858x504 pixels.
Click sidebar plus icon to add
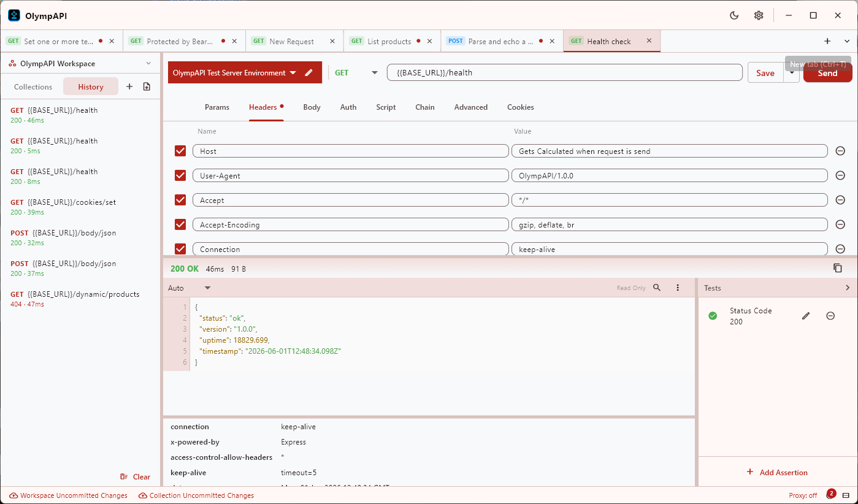click(129, 86)
